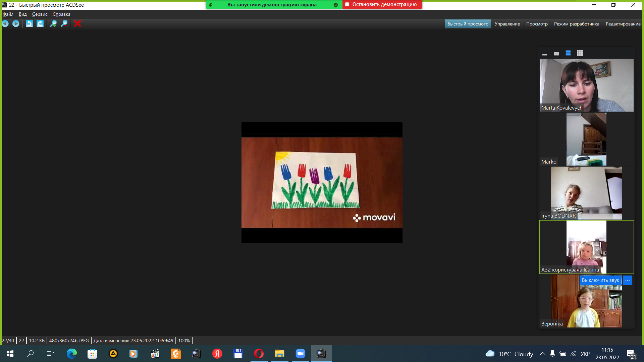Switch to ACDSee in taskbar
Image resolution: width=644 pixels, height=362 pixels.
[321, 354]
